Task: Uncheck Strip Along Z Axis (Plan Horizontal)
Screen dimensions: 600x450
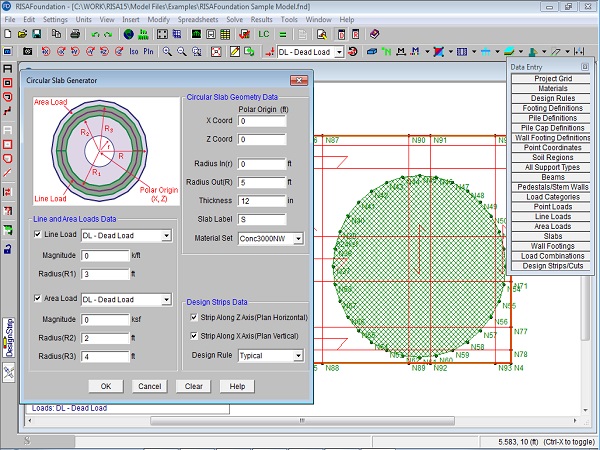Action: pyautogui.click(x=194, y=317)
